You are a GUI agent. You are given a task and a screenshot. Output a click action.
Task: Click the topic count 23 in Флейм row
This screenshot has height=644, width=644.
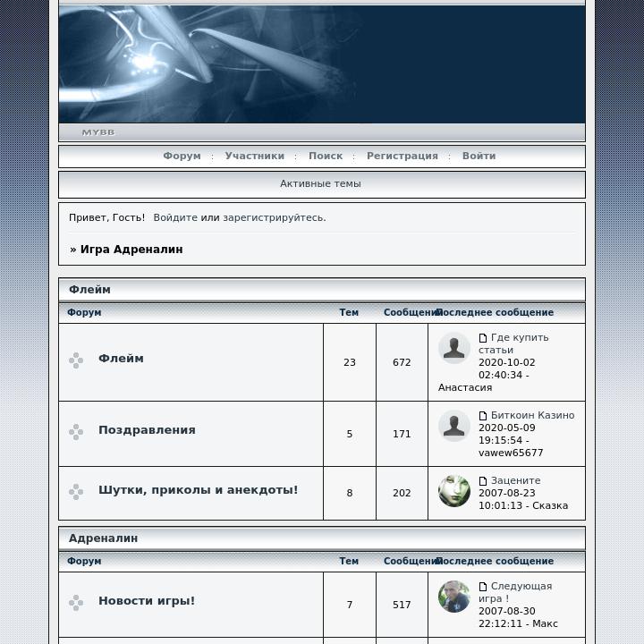350,362
